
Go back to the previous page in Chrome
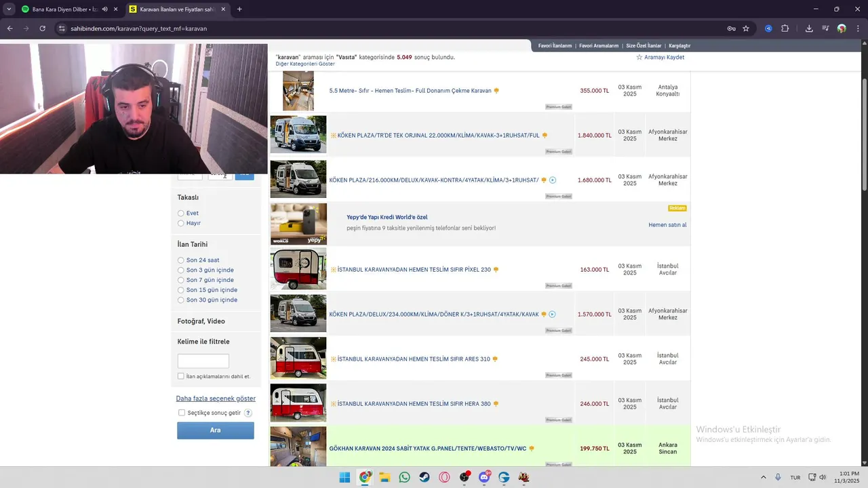tap(9, 28)
